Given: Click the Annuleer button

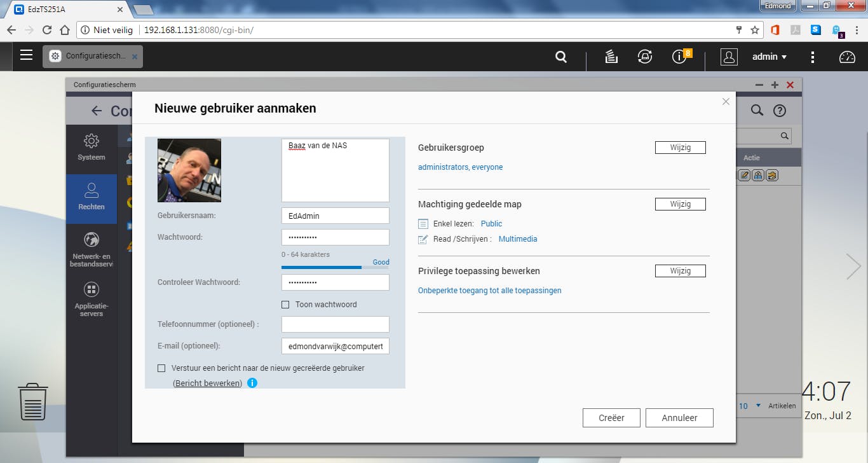Looking at the screenshot, I should (679, 418).
